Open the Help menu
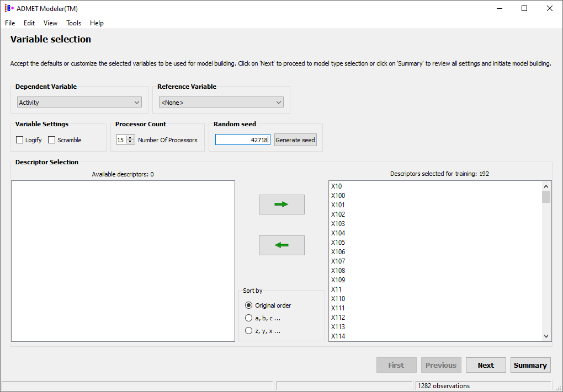The width and height of the screenshot is (563, 392). click(x=97, y=23)
